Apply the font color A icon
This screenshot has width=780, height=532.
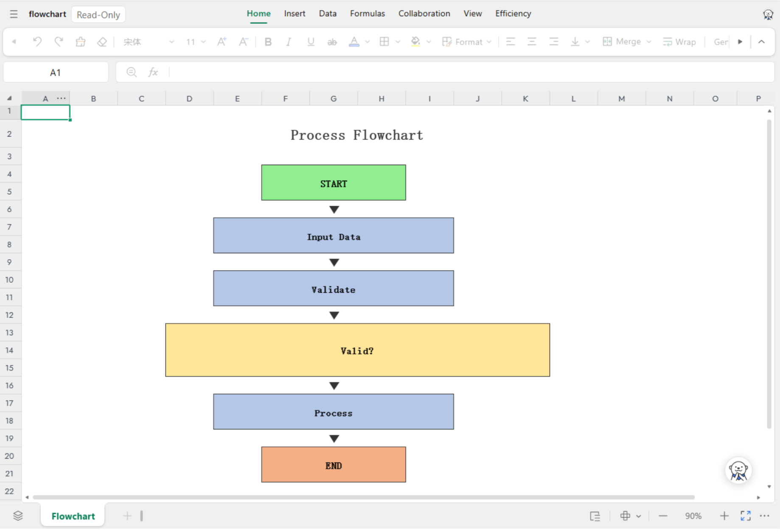tap(354, 42)
